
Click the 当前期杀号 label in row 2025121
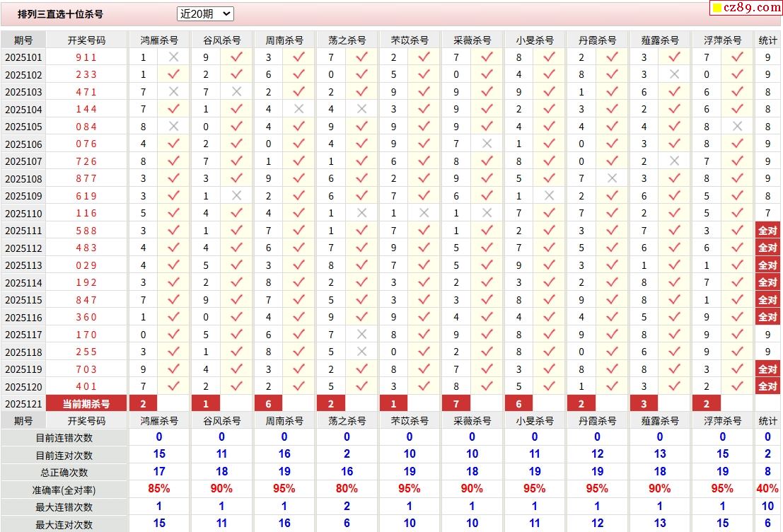coord(86,404)
